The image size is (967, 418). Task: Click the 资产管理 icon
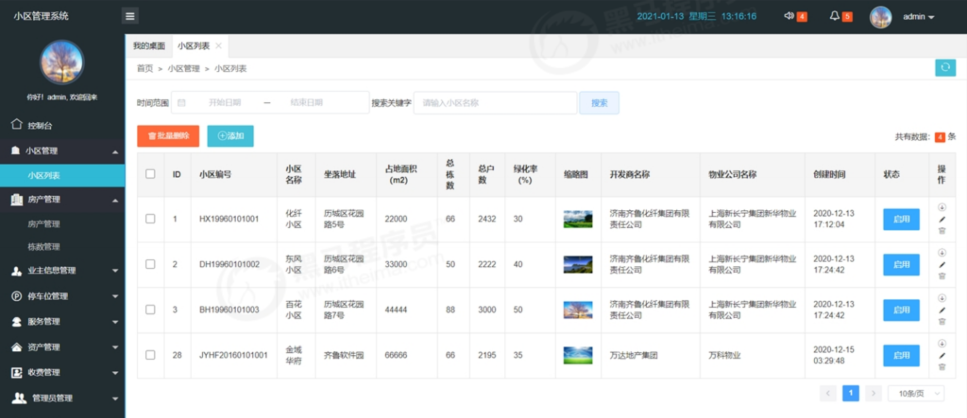(17, 347)
